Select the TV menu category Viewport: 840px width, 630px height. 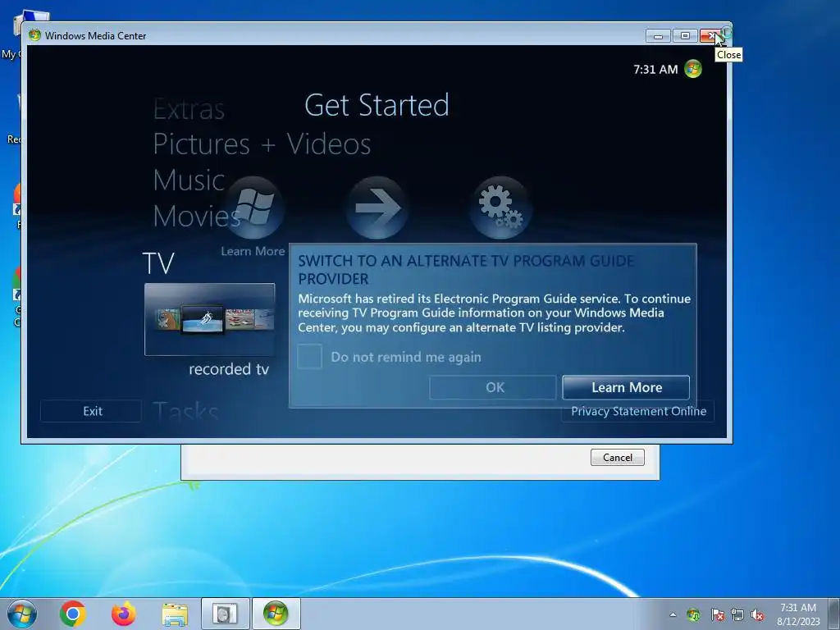(158, 263)
